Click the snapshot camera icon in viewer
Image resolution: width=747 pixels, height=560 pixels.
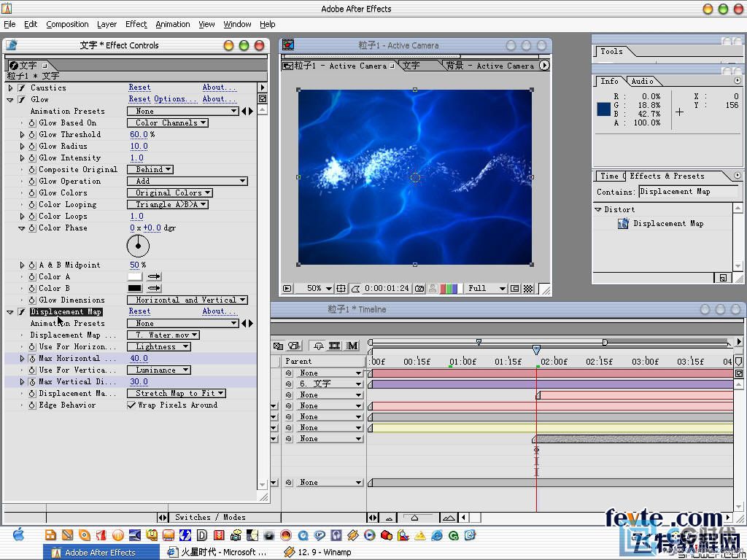pyautogui.click(x=419, y=289)
